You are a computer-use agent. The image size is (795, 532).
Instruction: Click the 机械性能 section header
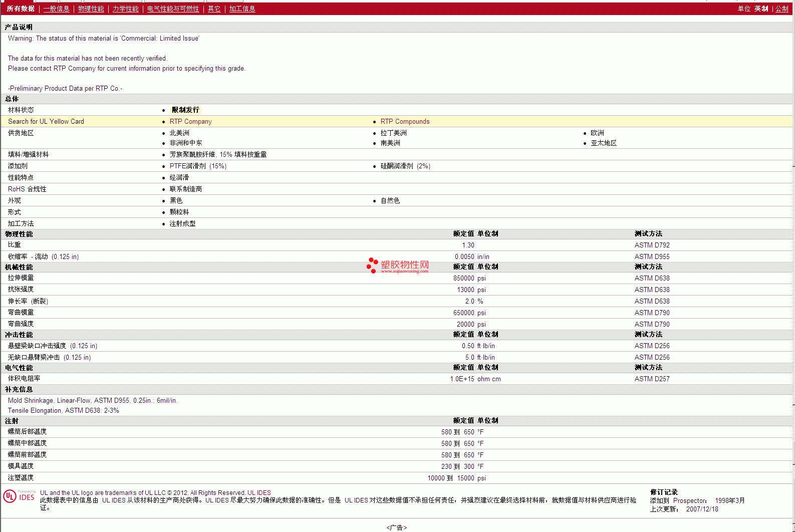[x=19, y=268]
